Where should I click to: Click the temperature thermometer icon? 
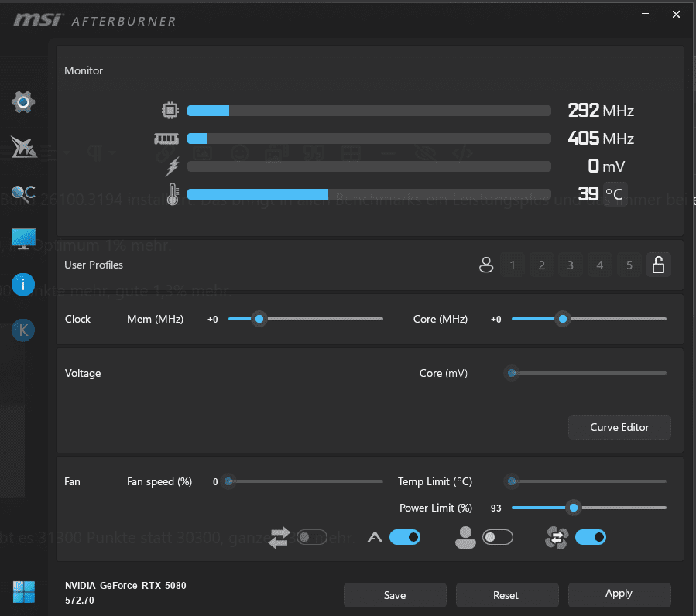tap(173, 194)
